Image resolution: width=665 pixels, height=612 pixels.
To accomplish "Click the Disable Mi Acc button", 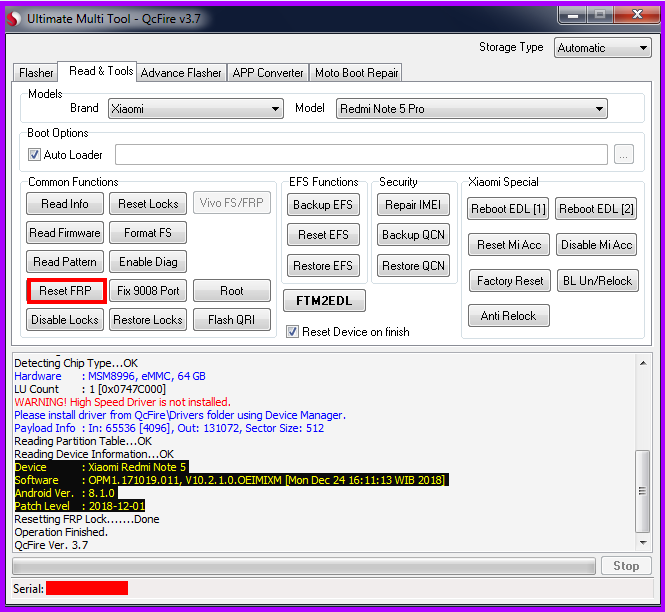I will click(596, 245).
